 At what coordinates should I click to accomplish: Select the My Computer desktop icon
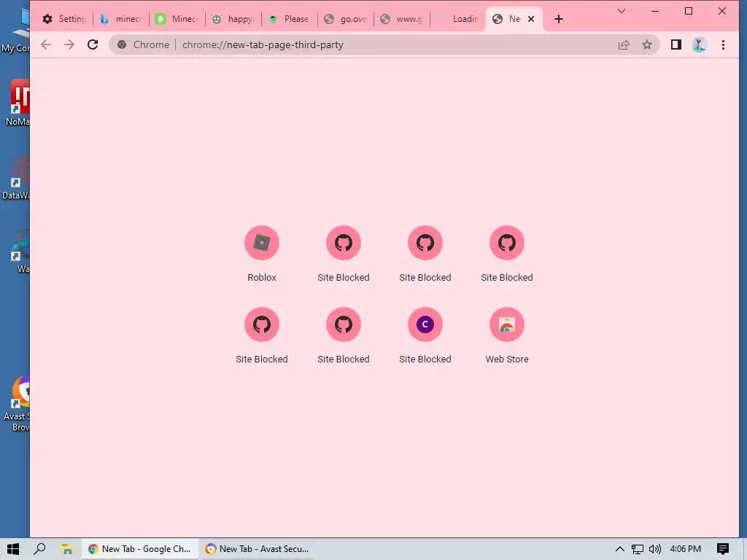click(x=15, y=28)
